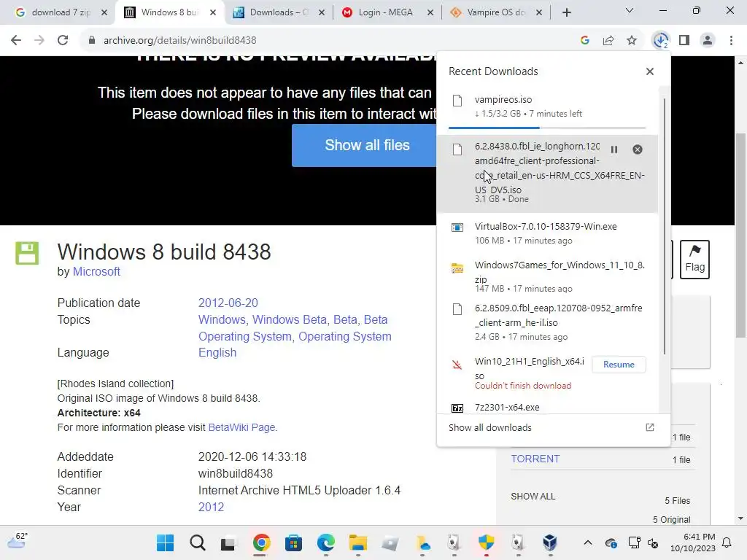The height and width of the screenshot is (560, 747).
Task: Open Microsoft Store from taskbar
Action: click(293, 542)
